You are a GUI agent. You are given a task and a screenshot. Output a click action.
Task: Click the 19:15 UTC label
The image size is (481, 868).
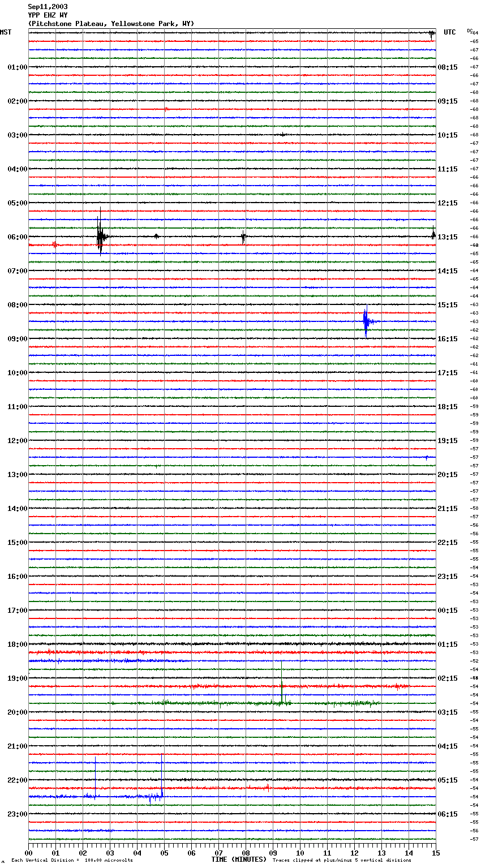pos(448,441)
